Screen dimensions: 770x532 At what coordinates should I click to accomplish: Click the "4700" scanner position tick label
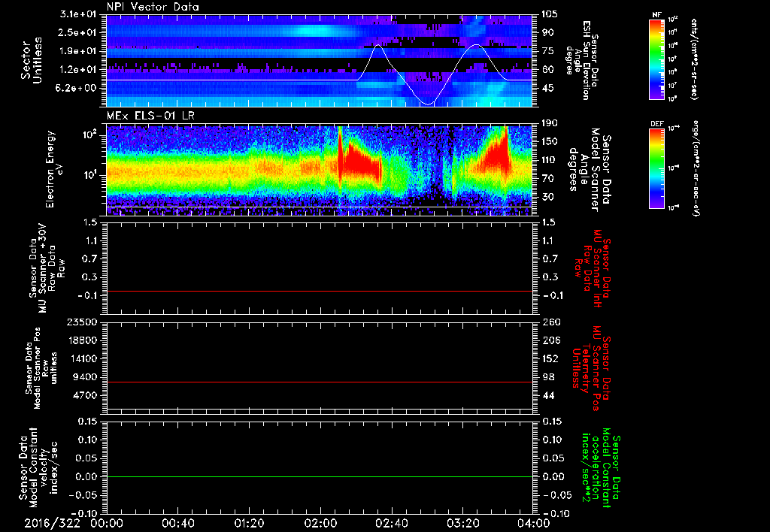pos(84,395)
